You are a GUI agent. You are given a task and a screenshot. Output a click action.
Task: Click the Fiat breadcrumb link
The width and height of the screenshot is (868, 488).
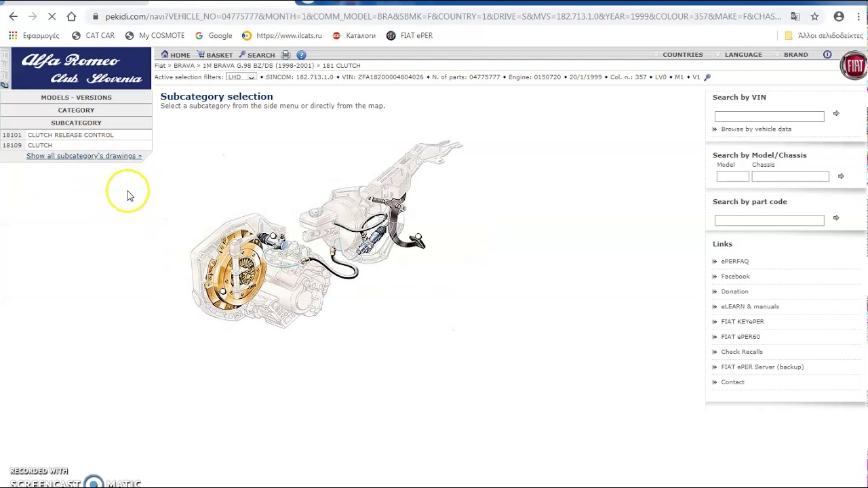pos(160,66)
